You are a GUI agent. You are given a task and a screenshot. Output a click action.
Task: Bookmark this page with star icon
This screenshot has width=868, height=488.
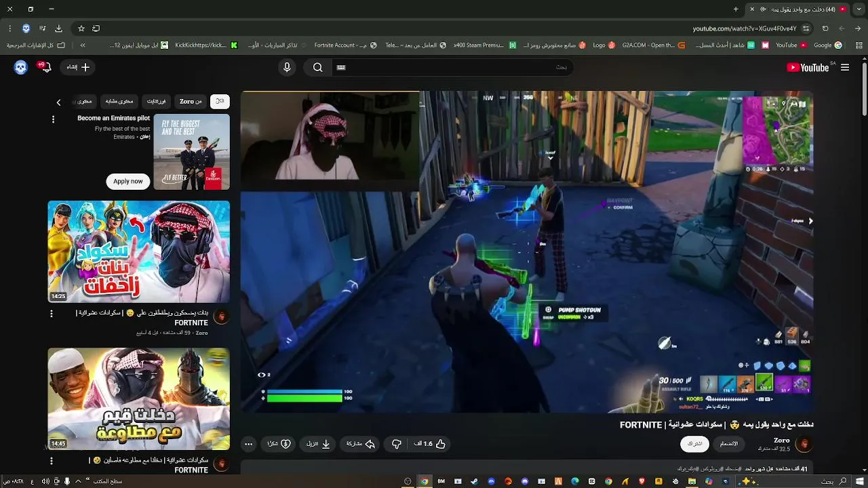click(x=81, y=28)
